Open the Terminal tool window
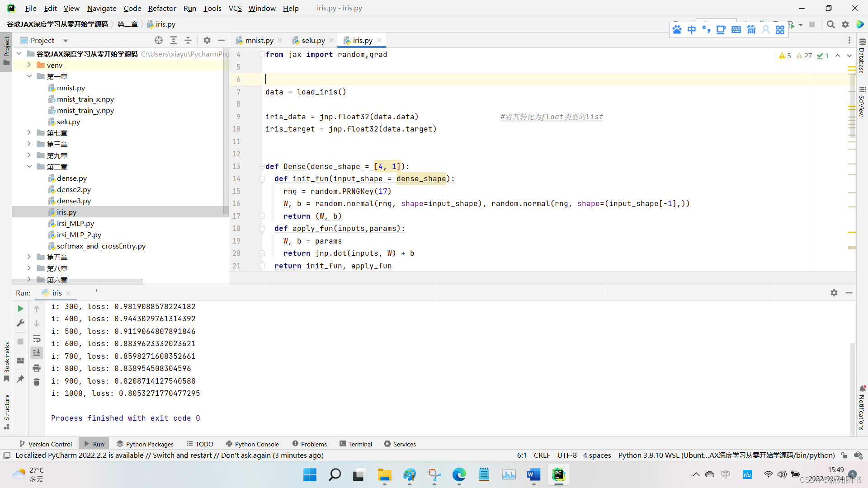868x488 pixels. (355, 444)
